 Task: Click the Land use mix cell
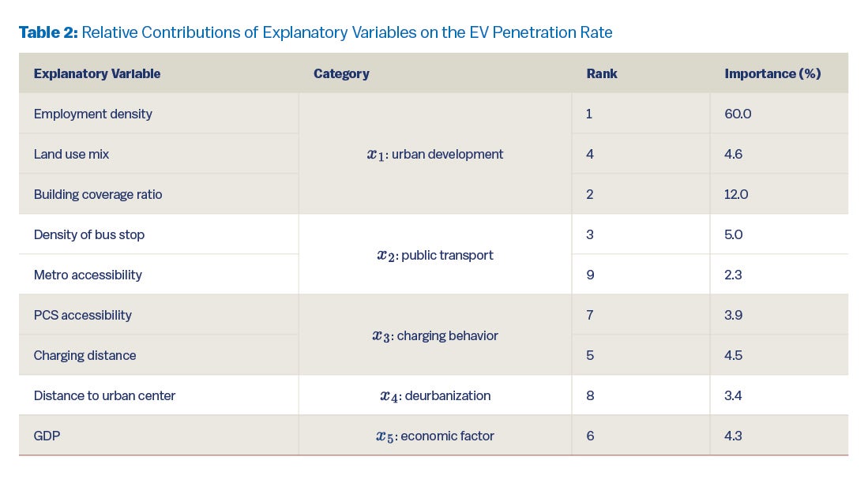coord(71,154)
